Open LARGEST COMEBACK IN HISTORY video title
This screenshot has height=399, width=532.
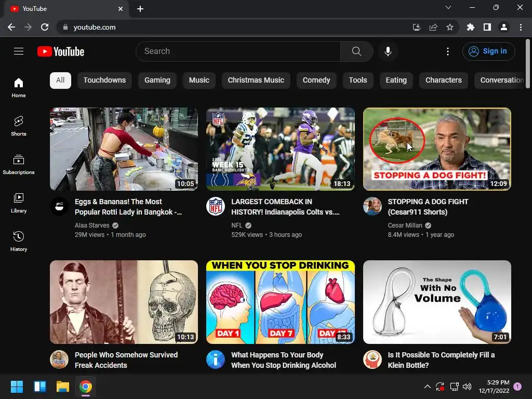click(x=285, y=207)
